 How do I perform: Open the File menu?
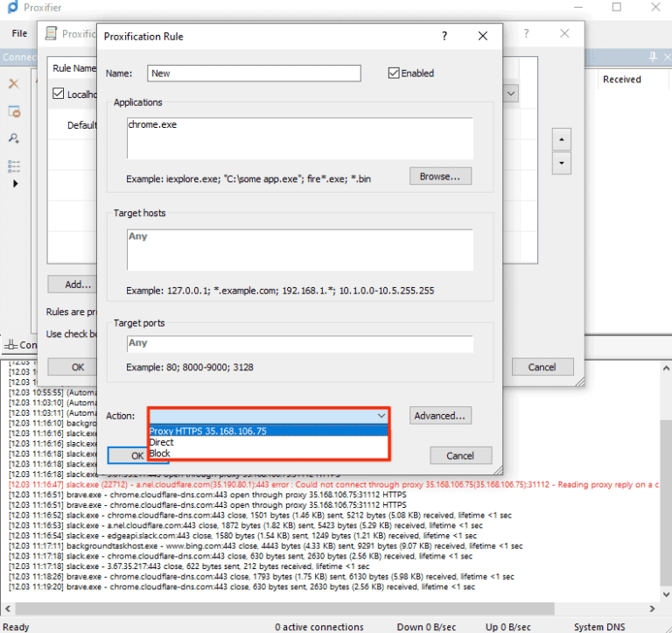(x=19, y=33)
